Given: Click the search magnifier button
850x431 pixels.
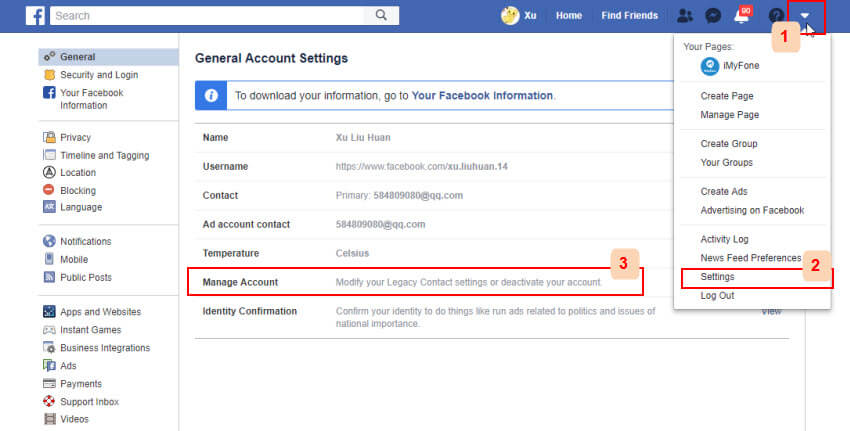Looking at the screenshot, I should point(381,15).
